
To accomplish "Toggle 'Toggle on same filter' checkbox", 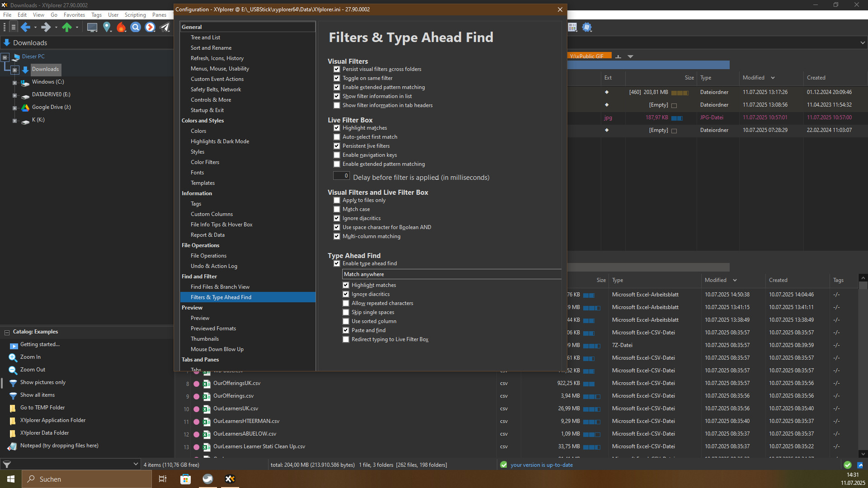I will (337, 78).
